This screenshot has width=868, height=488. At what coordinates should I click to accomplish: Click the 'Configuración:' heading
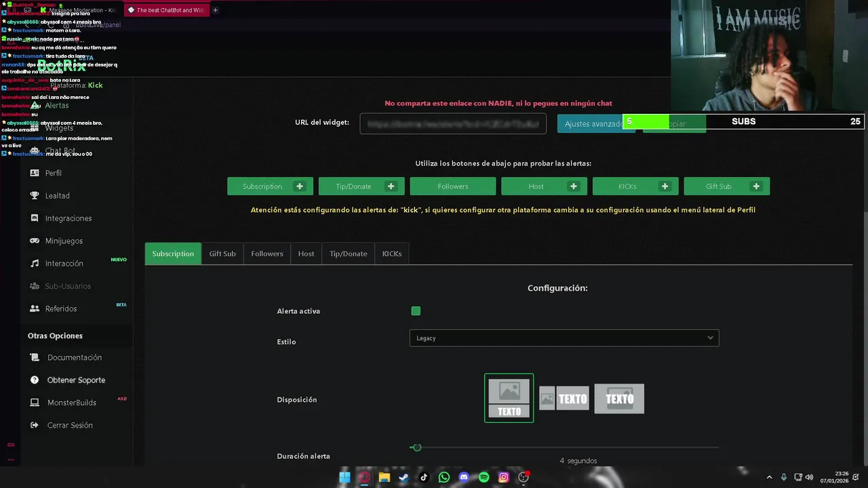pos(557,288)
